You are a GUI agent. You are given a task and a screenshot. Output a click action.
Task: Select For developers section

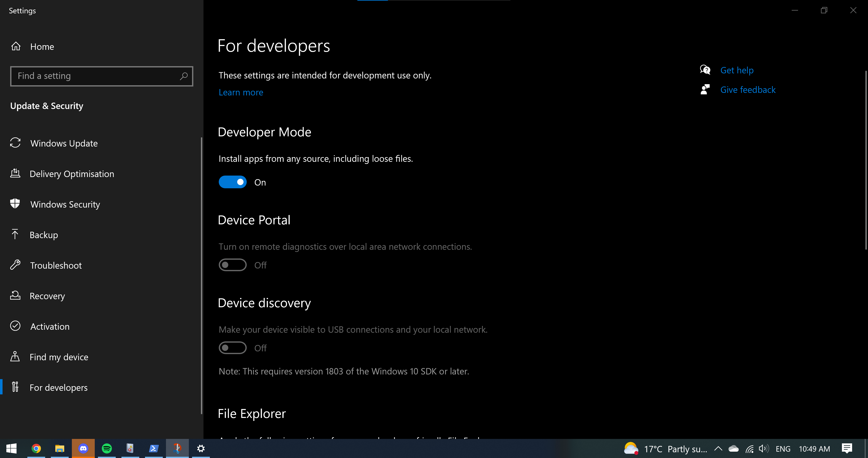(59, 387)
